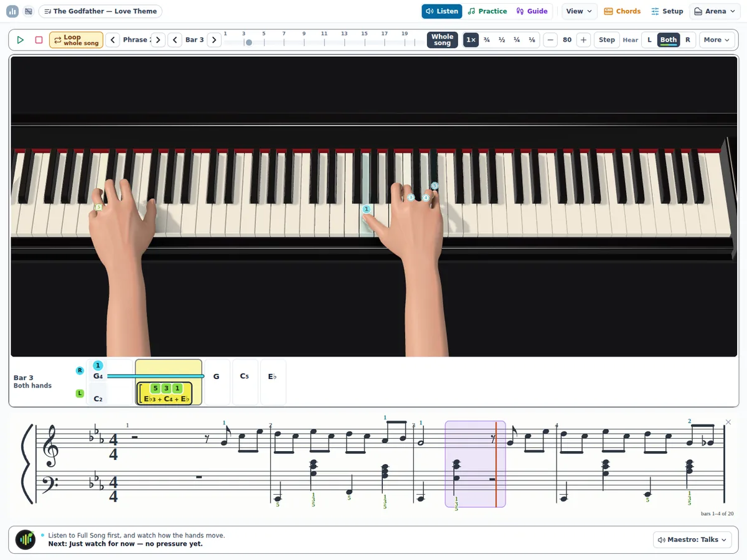Click the Maestro avatar icon
Image resolution: width=747 pixels, height=560 pixels.
click(26, 539)
